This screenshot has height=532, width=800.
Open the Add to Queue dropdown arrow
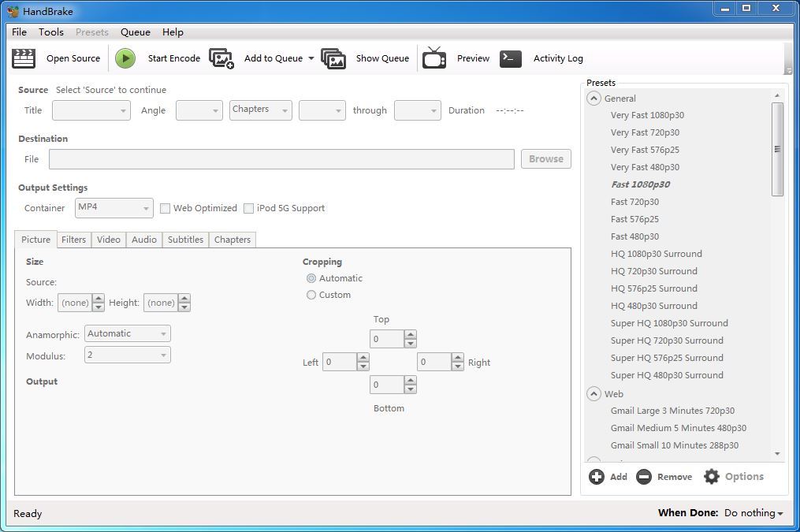pyautogui.click(x=311, y=58)
